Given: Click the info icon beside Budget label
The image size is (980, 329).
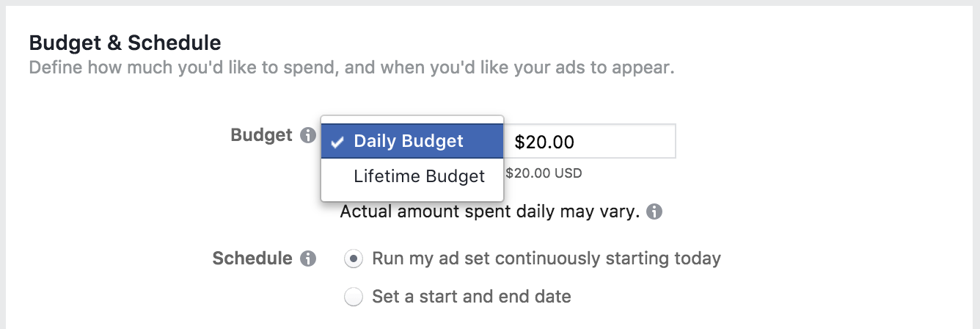Looking at the screenshot, I should pyautogui.click(x=308, y=136).
